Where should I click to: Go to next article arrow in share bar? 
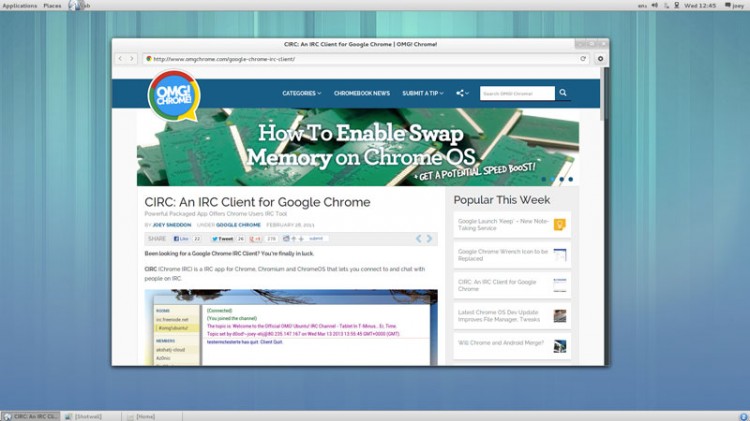[x=430, y=238]
